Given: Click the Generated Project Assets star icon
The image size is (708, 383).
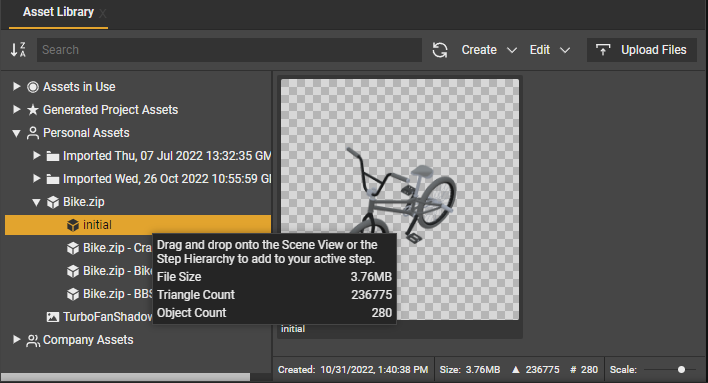Looking at the screenshot, I should pyautogui.click(x=33, y=110).
